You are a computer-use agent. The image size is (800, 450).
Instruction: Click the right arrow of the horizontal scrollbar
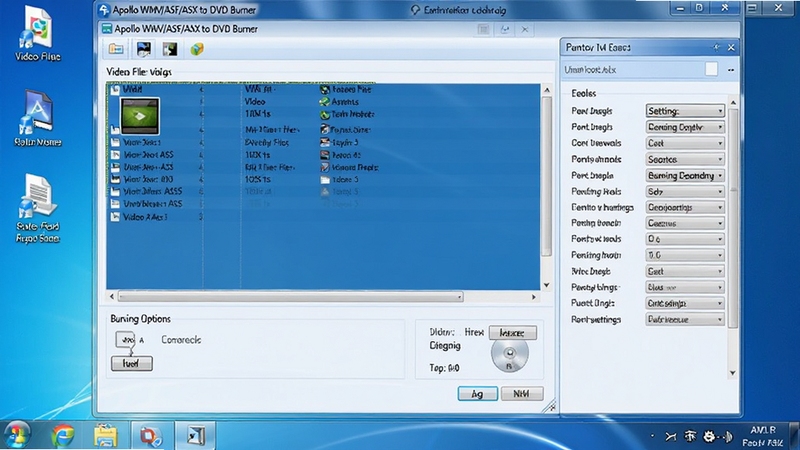pos(534,296)
